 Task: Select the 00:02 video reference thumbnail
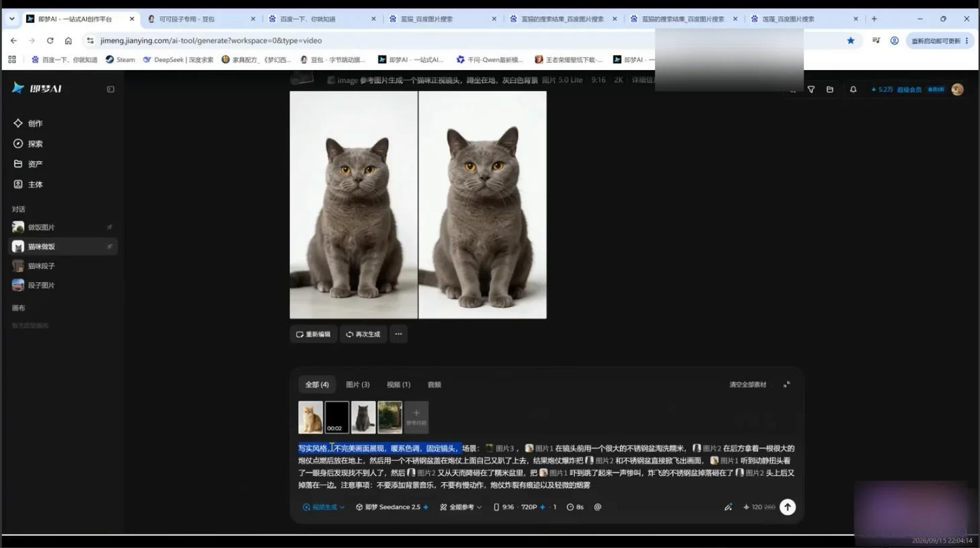click(337, 417)
